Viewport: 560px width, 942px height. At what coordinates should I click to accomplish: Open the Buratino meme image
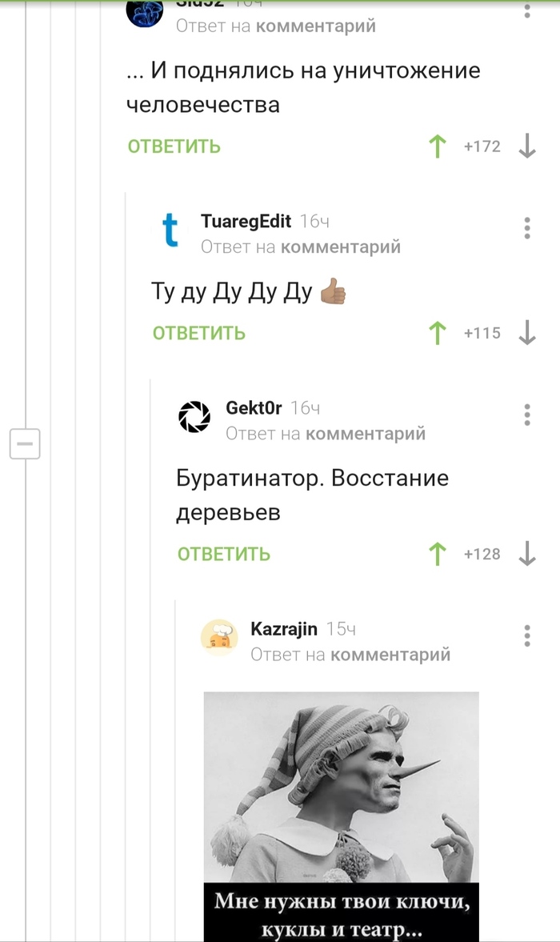pyautogui.click(x=342, y=816)
